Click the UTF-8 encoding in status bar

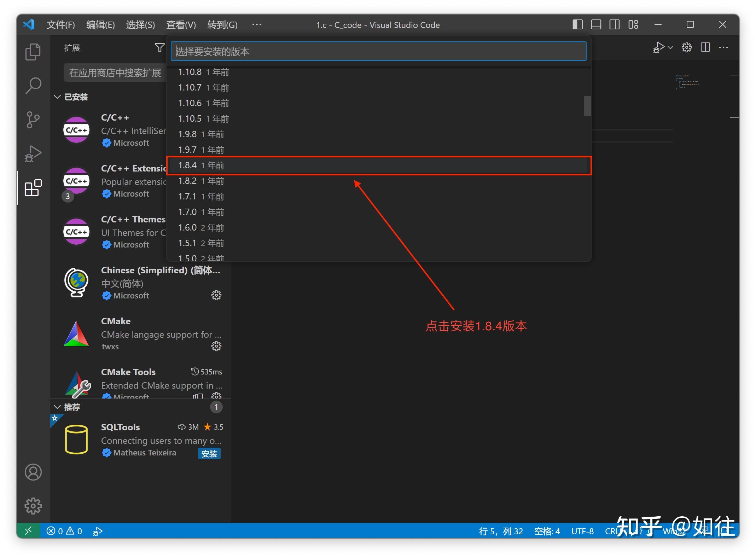582,531
